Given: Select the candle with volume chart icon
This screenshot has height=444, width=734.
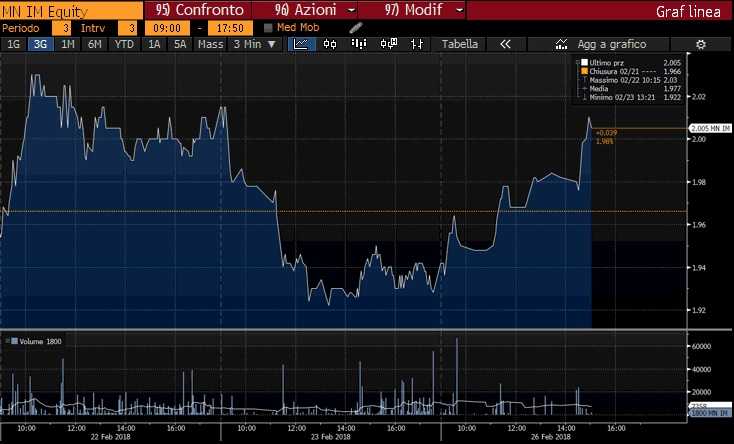Looking at the screenshot, I should 389,44.
